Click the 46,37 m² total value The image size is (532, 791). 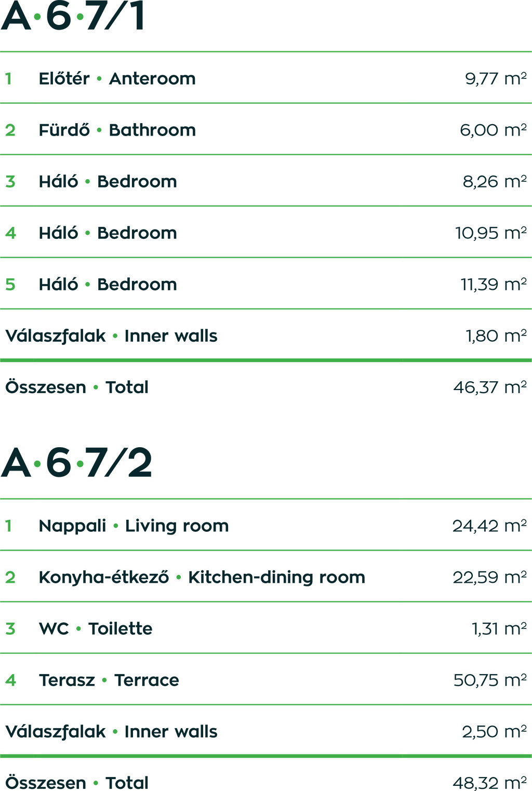tap(489, 387)
